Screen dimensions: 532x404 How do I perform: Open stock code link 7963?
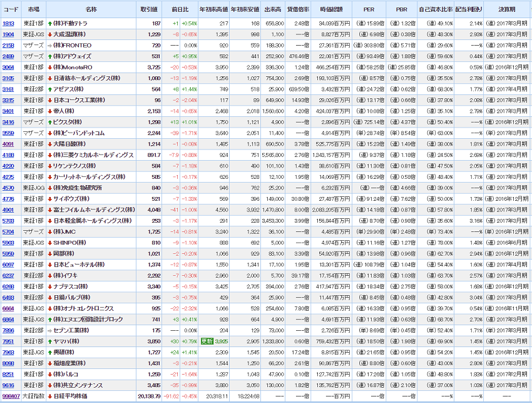8,352
